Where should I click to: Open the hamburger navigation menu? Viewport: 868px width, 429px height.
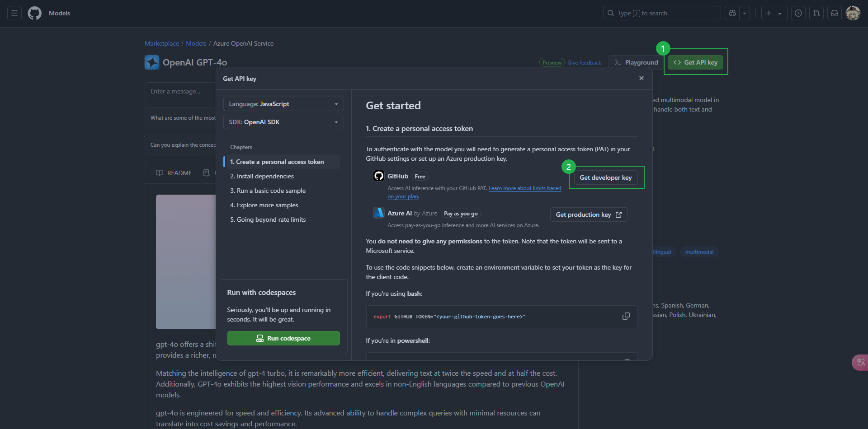click(14, 13)
